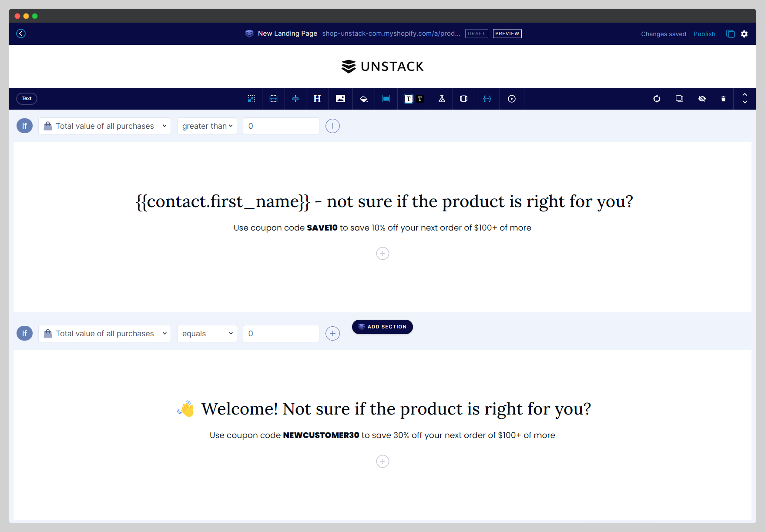
Task: Click the refresh/replace section icon
Action: pos(657,99)
